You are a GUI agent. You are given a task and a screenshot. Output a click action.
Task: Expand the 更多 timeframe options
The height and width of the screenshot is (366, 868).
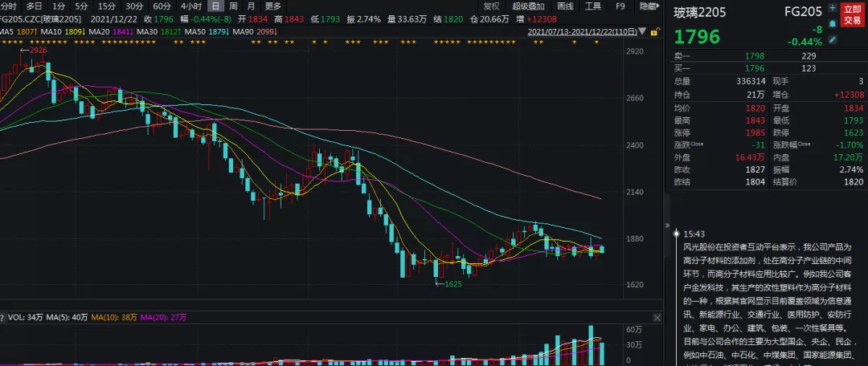pyautogui.click(x=273, y=6)
